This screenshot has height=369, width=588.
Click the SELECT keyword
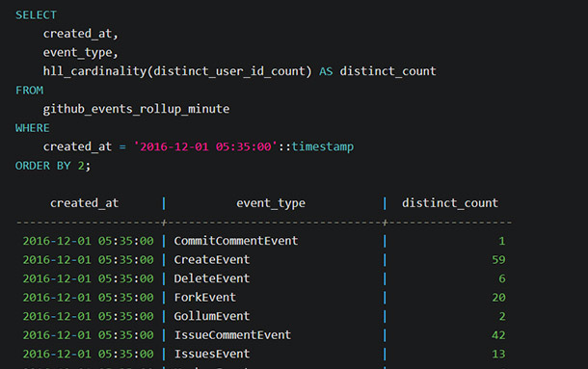pyautogui.click(x=36, y=15)
